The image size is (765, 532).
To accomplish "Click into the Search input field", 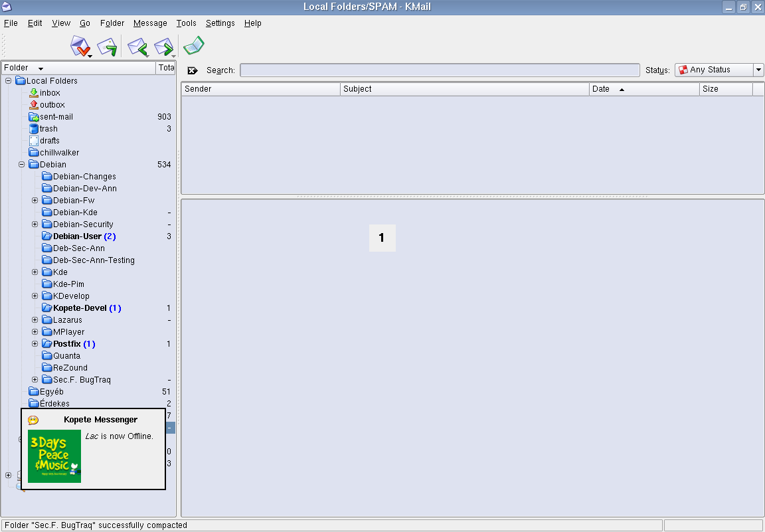I will [440, 70].
